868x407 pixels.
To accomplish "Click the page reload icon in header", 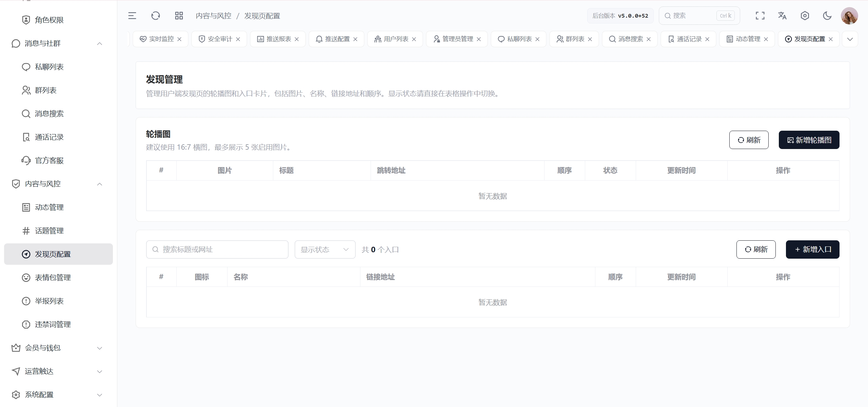I will tap(156, 16).
